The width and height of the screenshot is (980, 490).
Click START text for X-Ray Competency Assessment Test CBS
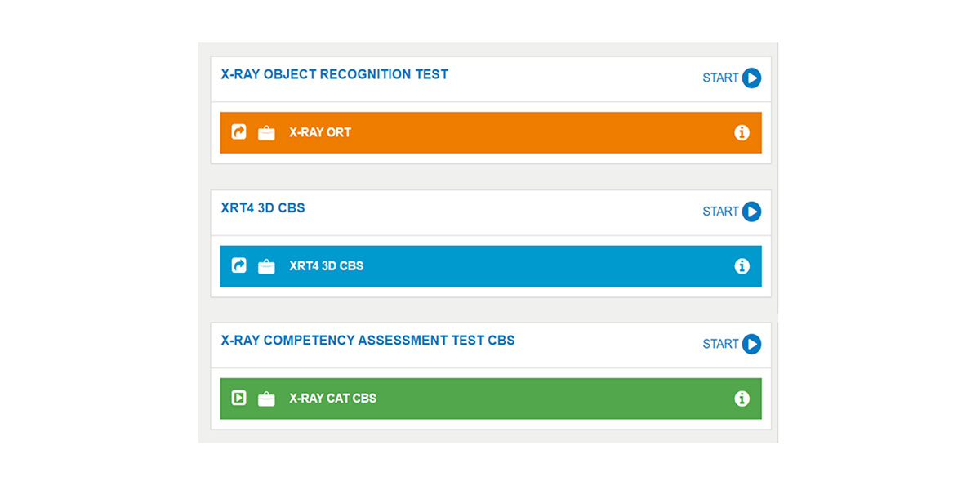[720, 344]
